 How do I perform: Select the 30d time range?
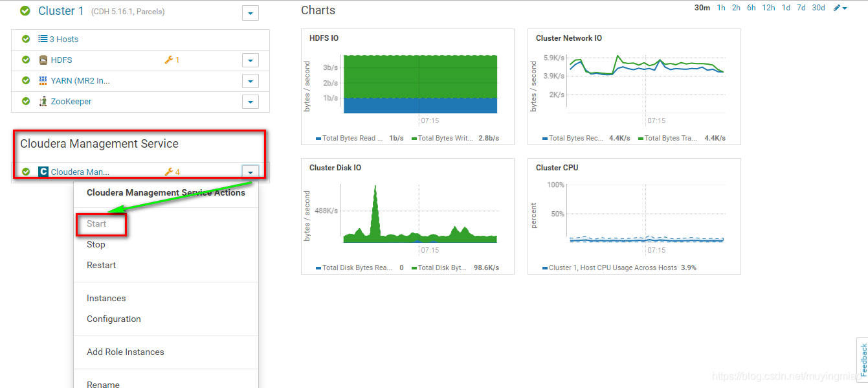(x=819, y=8)
